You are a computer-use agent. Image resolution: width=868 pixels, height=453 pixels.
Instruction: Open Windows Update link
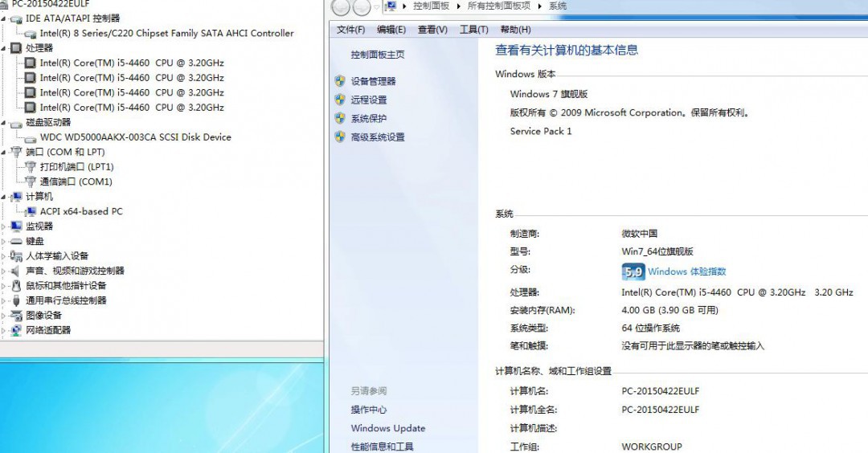click(388, 428)
